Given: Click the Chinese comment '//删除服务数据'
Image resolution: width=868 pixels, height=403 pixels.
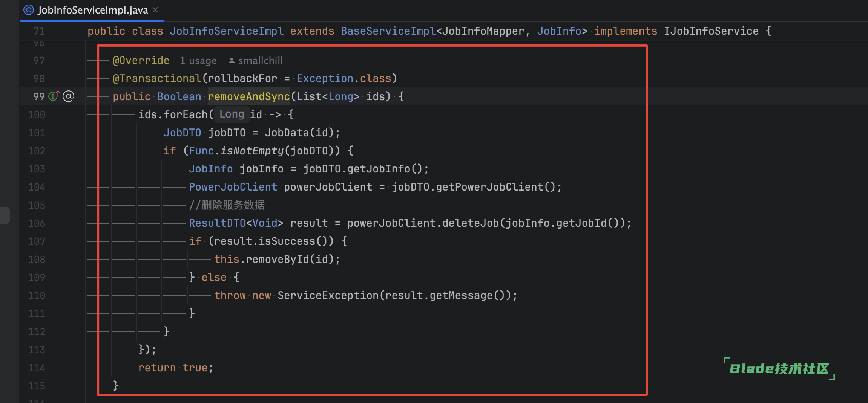Looking at the screenshot, I should coord(227,205).
